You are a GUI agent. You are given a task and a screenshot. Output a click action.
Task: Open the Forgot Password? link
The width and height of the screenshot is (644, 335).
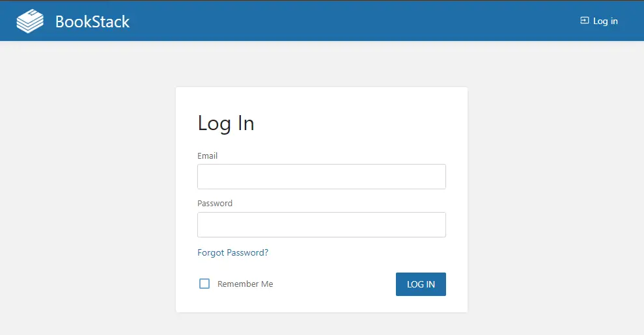coord(233,252)
